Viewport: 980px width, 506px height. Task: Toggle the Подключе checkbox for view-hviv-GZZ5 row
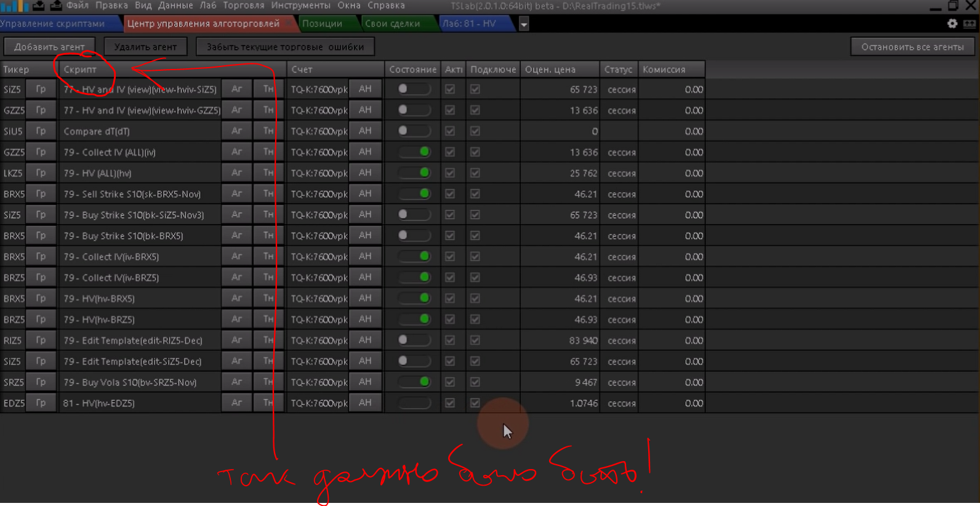click(x=475, y=110)
